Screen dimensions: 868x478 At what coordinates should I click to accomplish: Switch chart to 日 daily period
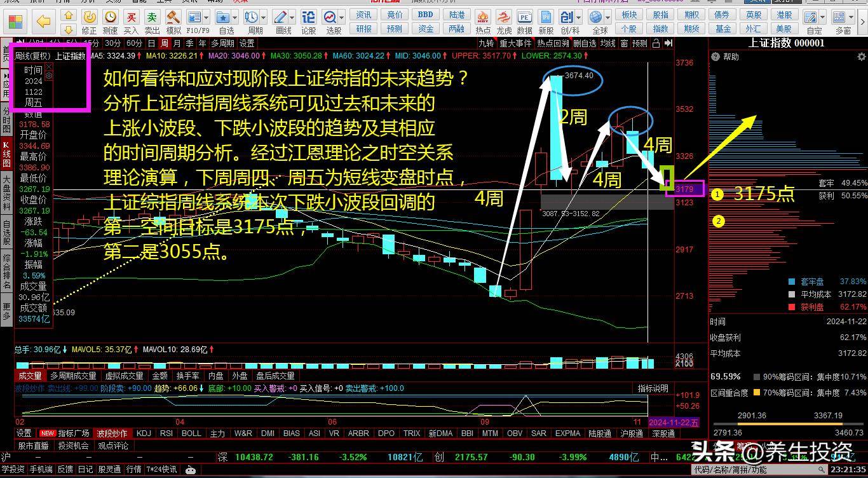(x=151, y=43)
